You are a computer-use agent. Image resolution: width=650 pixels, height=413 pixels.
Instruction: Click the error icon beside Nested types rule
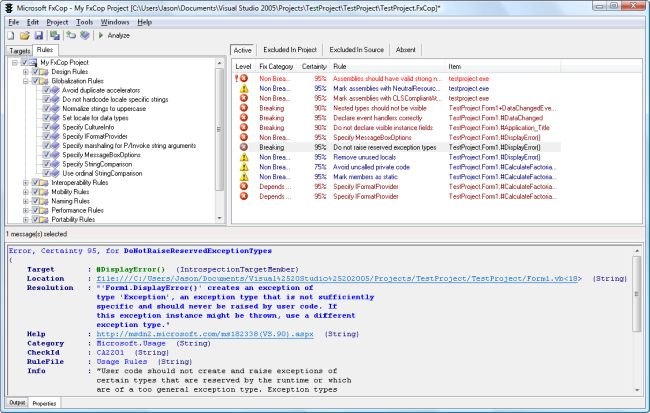point(243,107)
